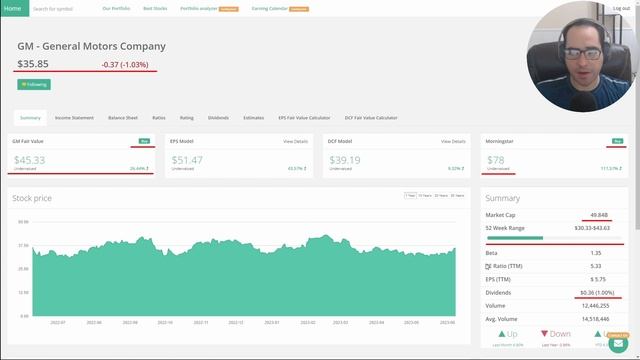
Task: Open the contact envelope chat button
Action: tap(618, 344)
